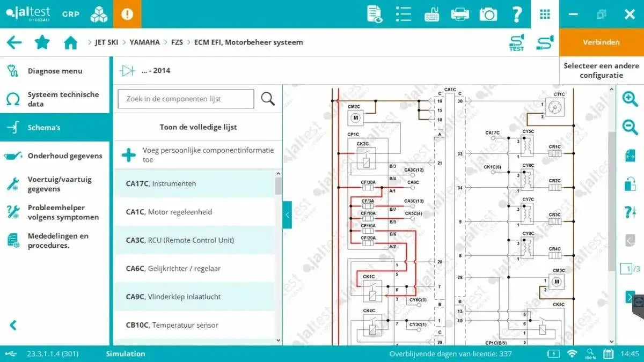Click 'Toon de volledige lijst'
The image size is (644, 362).
click(198, 127)
